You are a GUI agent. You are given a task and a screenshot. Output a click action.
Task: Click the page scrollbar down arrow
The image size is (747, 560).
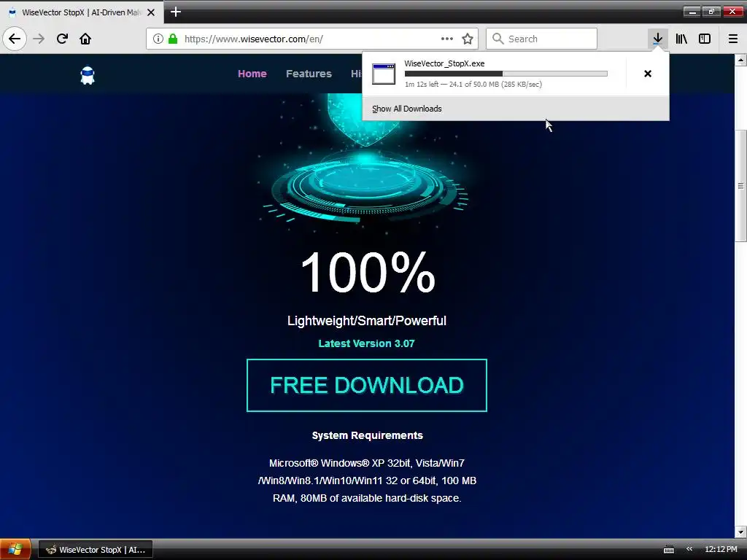740,532
